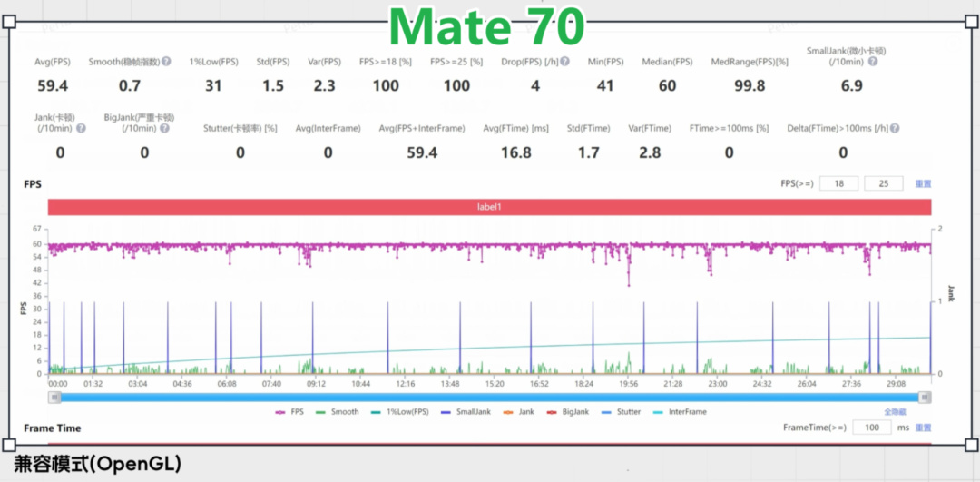This screenshot has height=482, width=980.
Task: Click 全隐藏 to hide all series
Action: (895, 412)
